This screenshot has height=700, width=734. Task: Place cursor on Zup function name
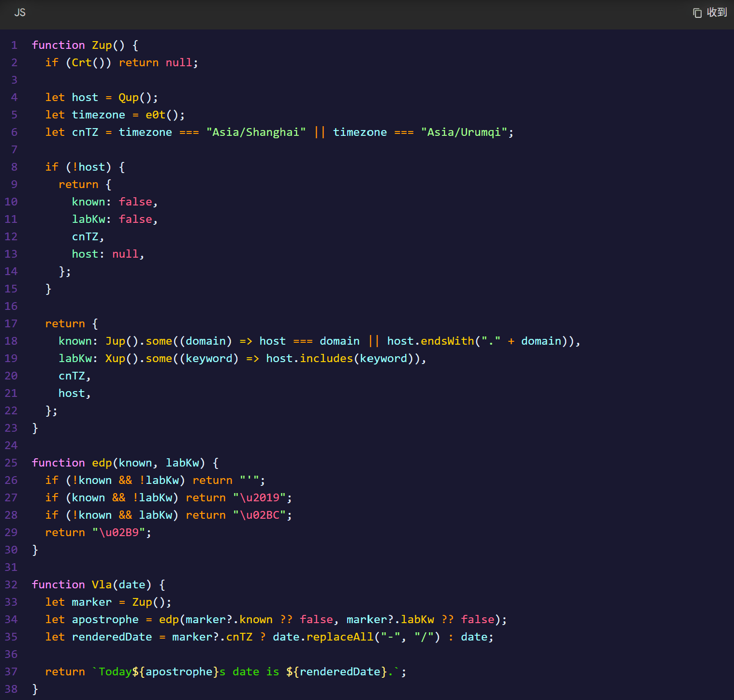102,45
